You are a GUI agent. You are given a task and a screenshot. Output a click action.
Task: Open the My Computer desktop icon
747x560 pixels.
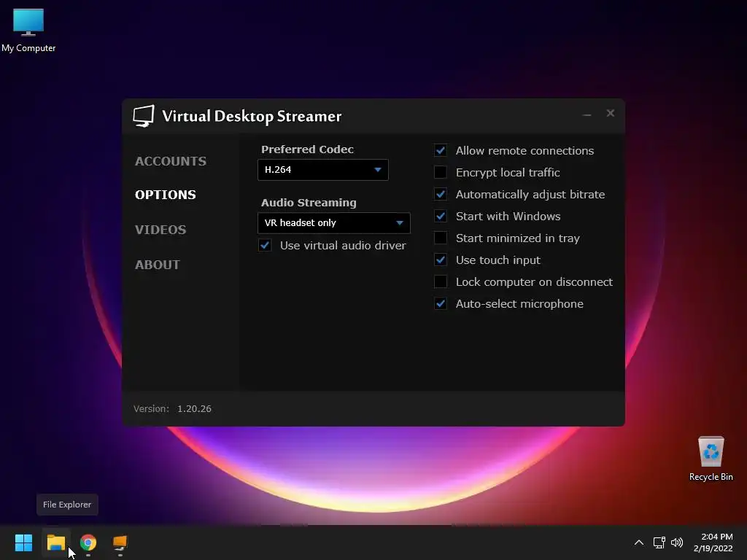coord(28,30)
